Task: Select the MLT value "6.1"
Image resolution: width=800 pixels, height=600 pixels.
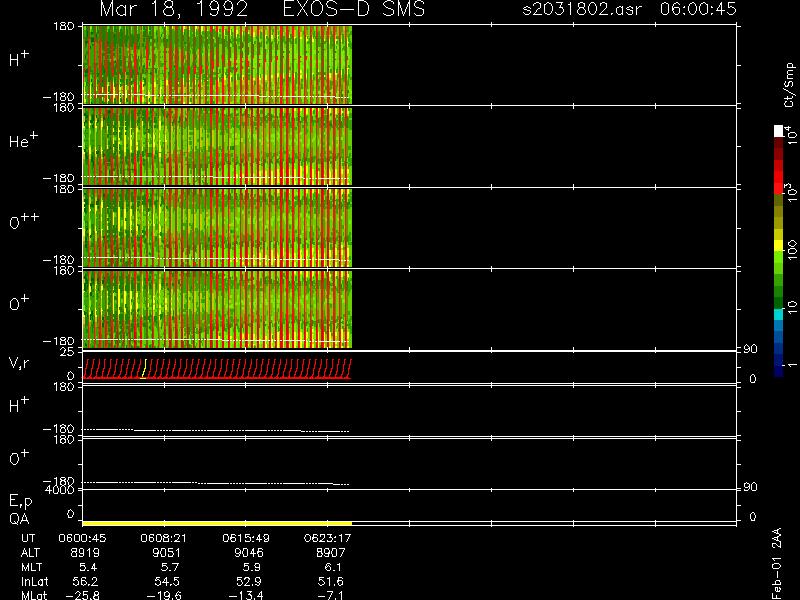Action: click(333, 567)
